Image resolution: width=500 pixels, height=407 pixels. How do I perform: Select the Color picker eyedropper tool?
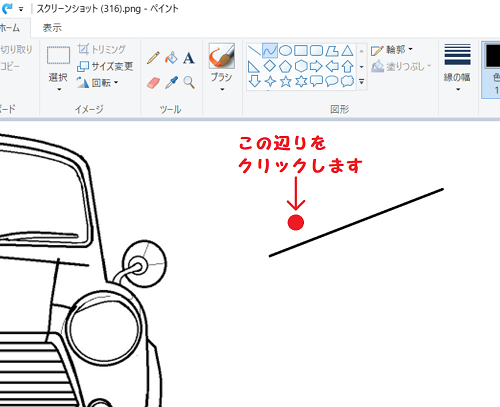tap(171, 82)
